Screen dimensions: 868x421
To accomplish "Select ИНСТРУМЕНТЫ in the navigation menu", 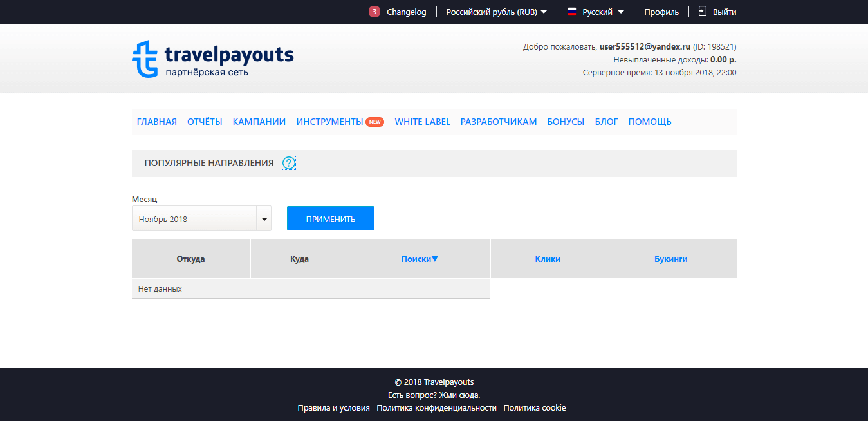I will coord(329,122).
